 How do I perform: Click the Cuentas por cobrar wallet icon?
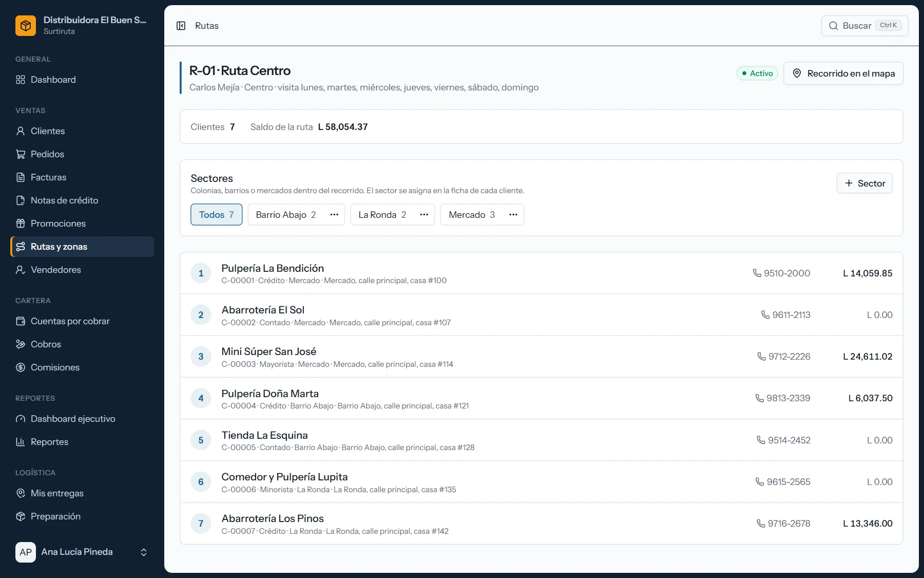(x=21, y=321)
